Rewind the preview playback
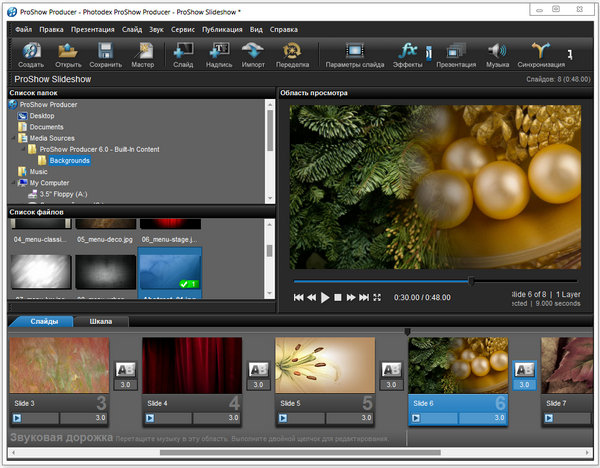600x468 pixels. click(x=312, y=297)
